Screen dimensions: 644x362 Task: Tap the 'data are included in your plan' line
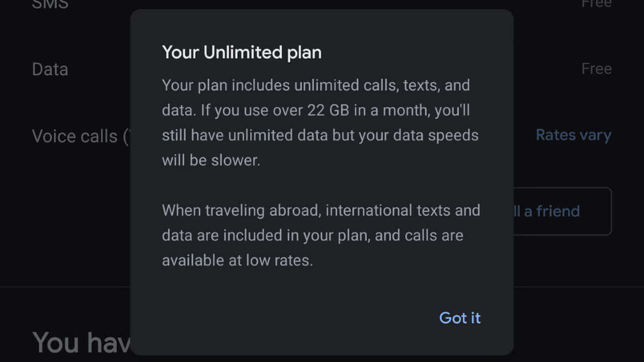coord(312,235)
